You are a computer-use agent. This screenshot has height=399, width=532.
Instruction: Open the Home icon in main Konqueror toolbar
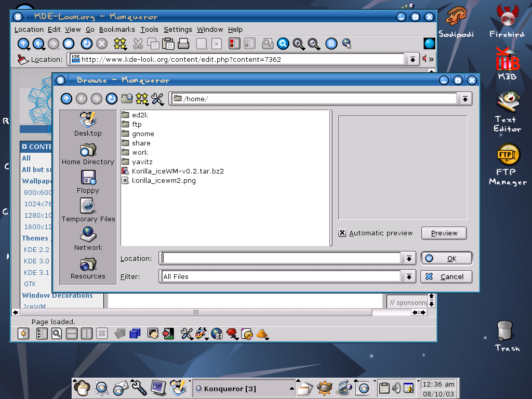68,44
